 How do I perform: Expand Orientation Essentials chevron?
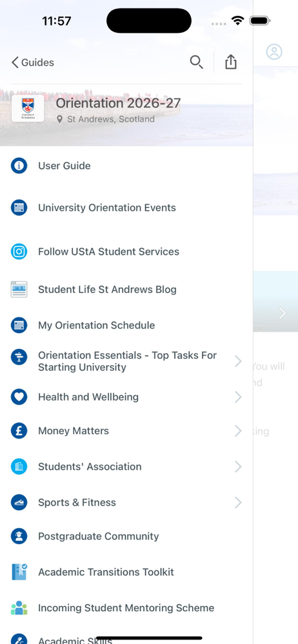coord(238,361)
